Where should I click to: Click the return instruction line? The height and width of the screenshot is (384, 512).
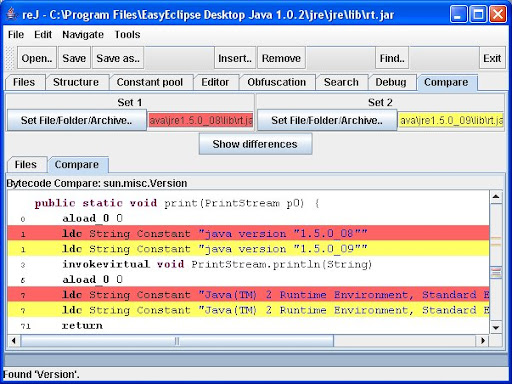tap(248, 325)
